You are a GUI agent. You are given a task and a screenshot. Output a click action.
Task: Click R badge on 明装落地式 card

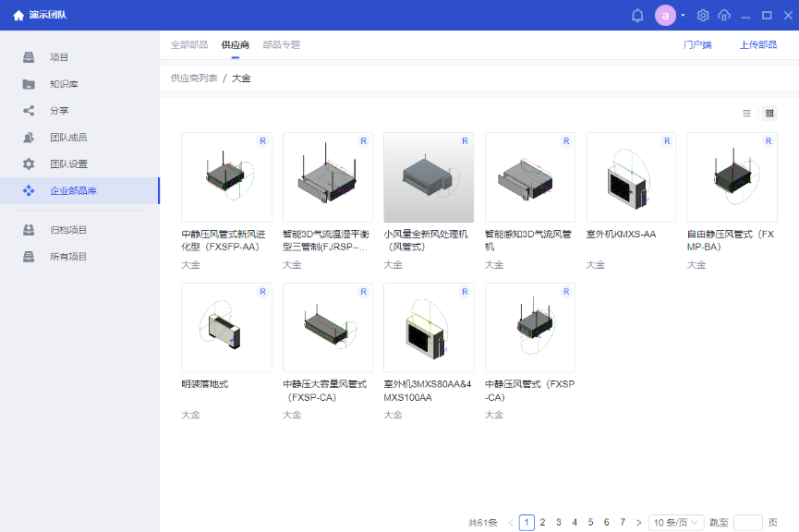[262, 292]
